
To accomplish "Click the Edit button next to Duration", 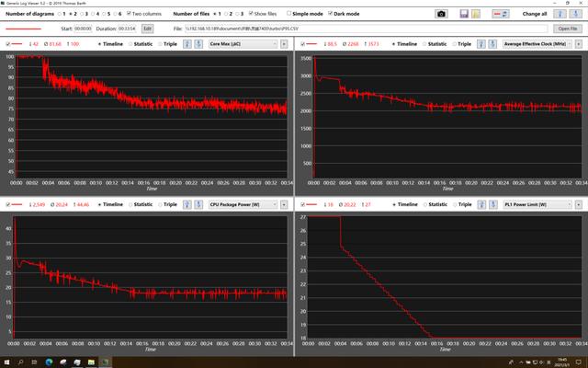I will point(147,29).
